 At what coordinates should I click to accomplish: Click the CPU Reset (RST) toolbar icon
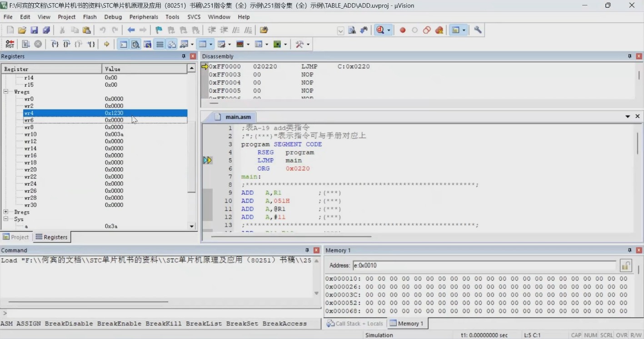(10, 44)
